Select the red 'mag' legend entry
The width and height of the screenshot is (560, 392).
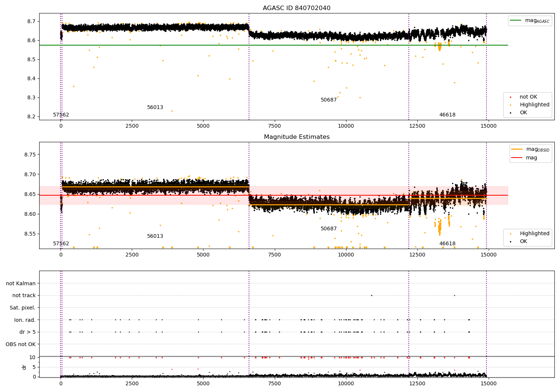pos(525,158)
